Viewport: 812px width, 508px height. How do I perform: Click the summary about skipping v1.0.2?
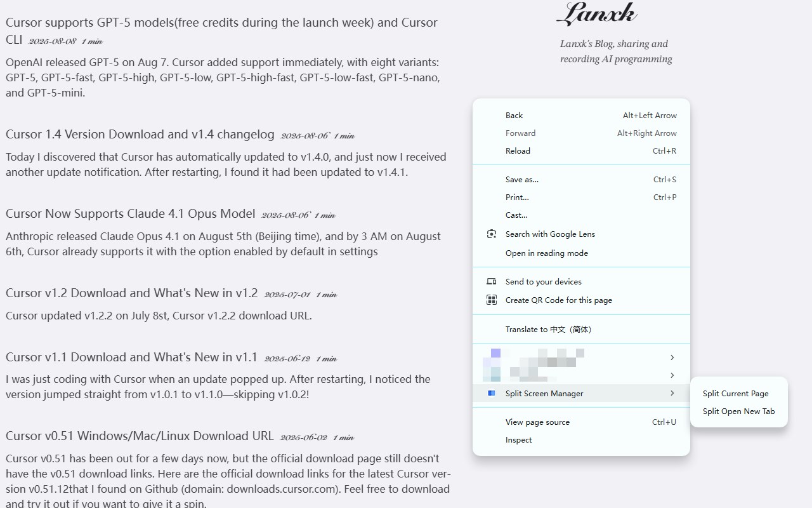[218, 387]
